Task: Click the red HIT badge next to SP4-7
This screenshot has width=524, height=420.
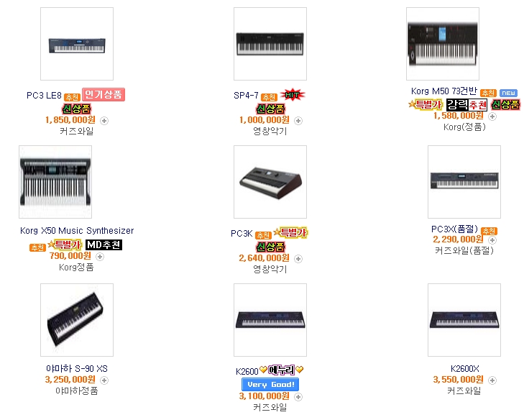Action: click(x=293, y=95)
